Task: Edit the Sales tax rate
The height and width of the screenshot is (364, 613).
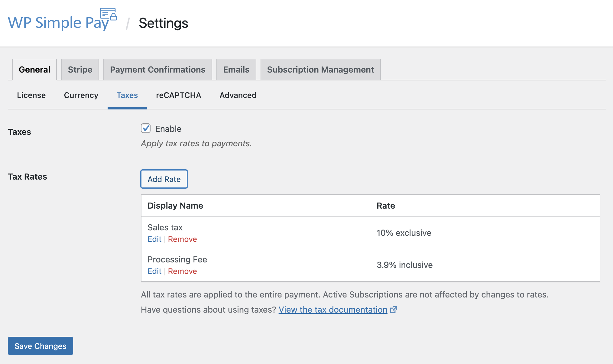Action: tap(154, 239)
